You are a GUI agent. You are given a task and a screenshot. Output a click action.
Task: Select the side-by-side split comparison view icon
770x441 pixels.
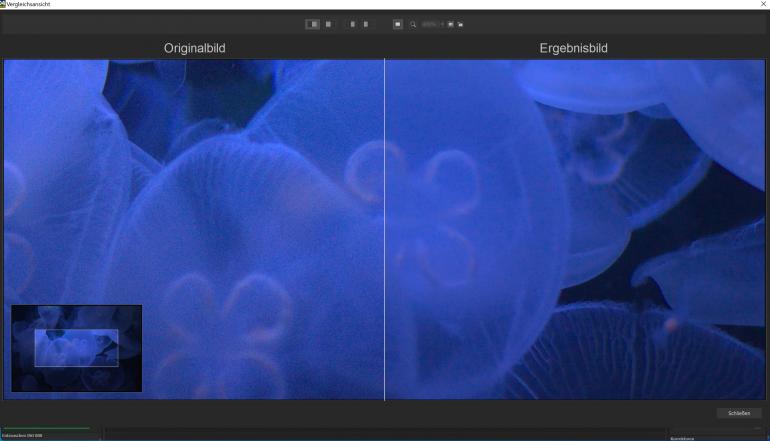click(312, 24)
